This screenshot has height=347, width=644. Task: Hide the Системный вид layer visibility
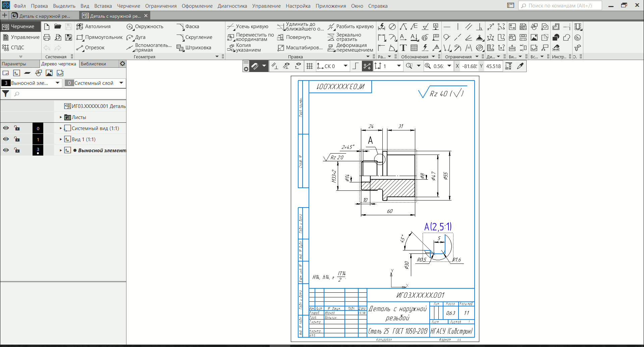pyautogui.click(x=6, y=128)
